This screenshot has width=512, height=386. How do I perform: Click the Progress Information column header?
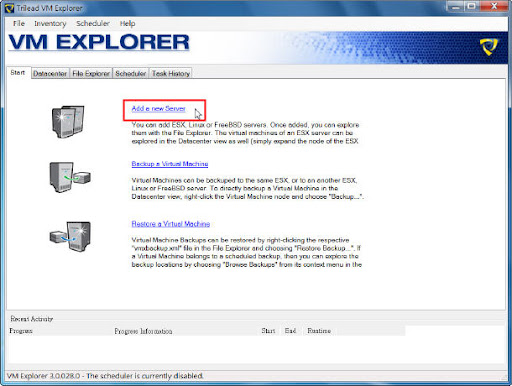pos(143,331)
